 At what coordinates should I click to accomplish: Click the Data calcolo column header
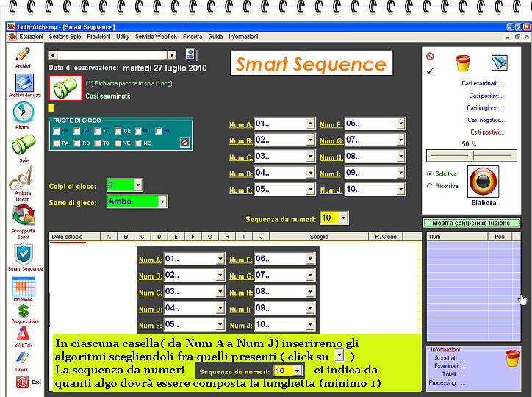(75, 237)
